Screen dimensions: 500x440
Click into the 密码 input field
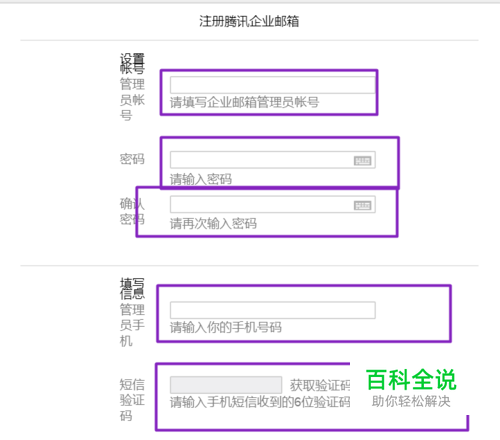click(273, 160)
